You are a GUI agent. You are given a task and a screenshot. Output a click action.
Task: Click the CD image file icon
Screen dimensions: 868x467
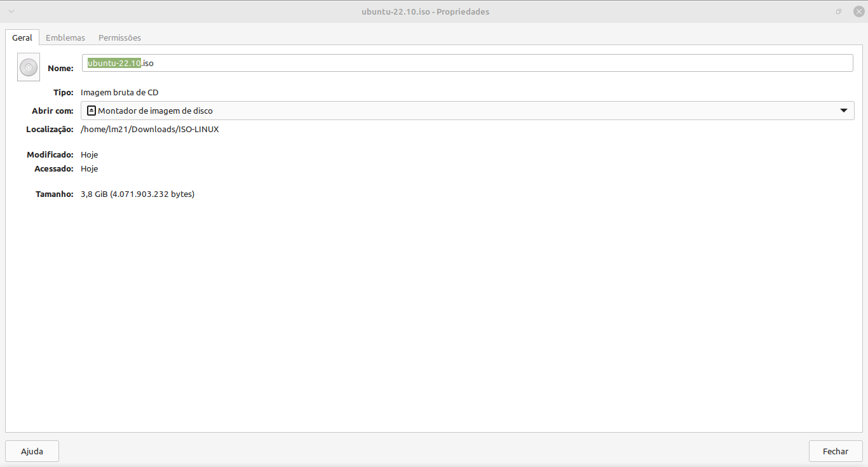coord(29,67)
